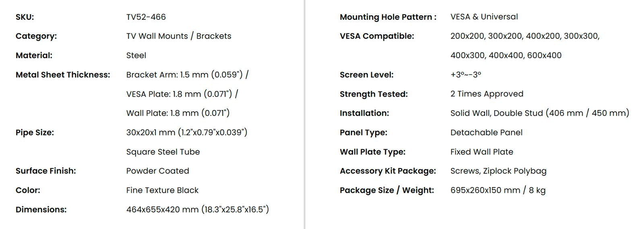Click the Wall Plate 1.8 mm text

178,113
